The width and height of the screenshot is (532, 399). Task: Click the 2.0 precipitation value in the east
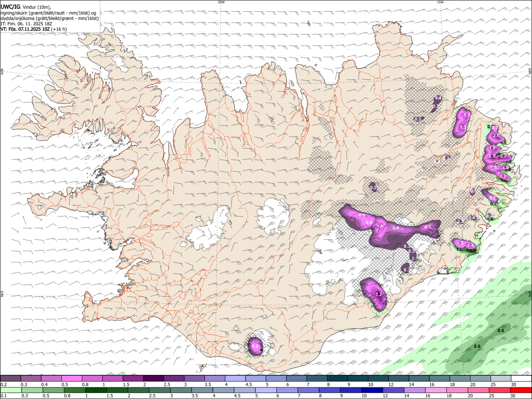496,136
